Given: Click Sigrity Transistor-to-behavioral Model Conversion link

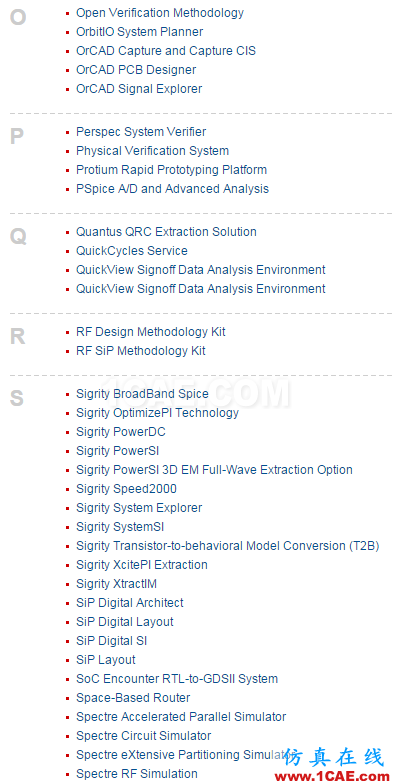Looking at the screenshot, I should point(228,546).
